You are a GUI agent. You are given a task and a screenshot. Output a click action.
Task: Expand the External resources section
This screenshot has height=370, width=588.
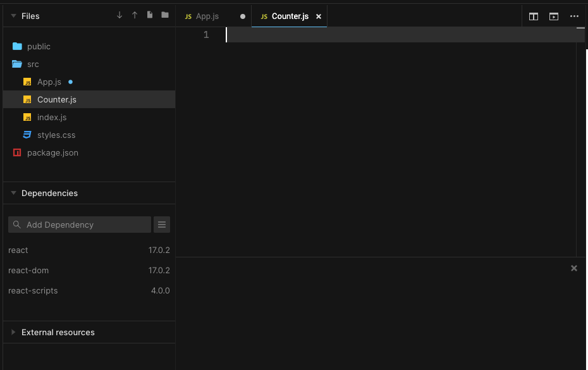(x=13, y=332)
